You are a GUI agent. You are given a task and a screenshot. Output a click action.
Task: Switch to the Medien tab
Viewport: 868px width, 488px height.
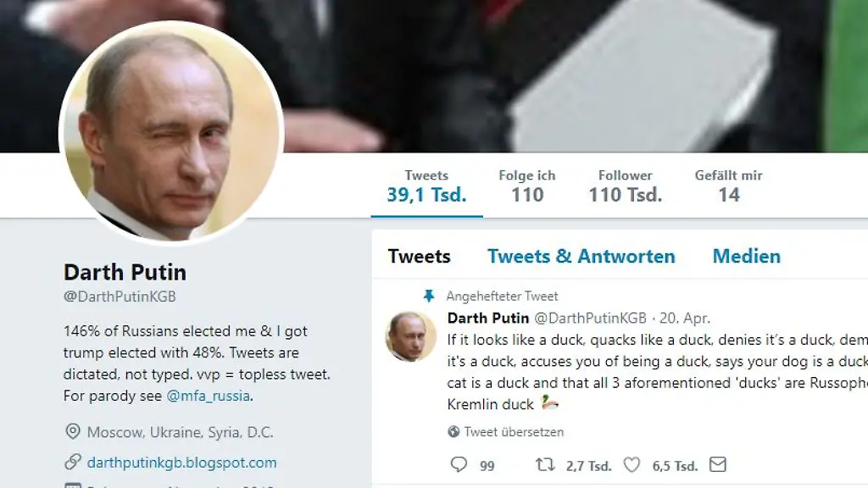pyautogui.click(x=746, y=256)
